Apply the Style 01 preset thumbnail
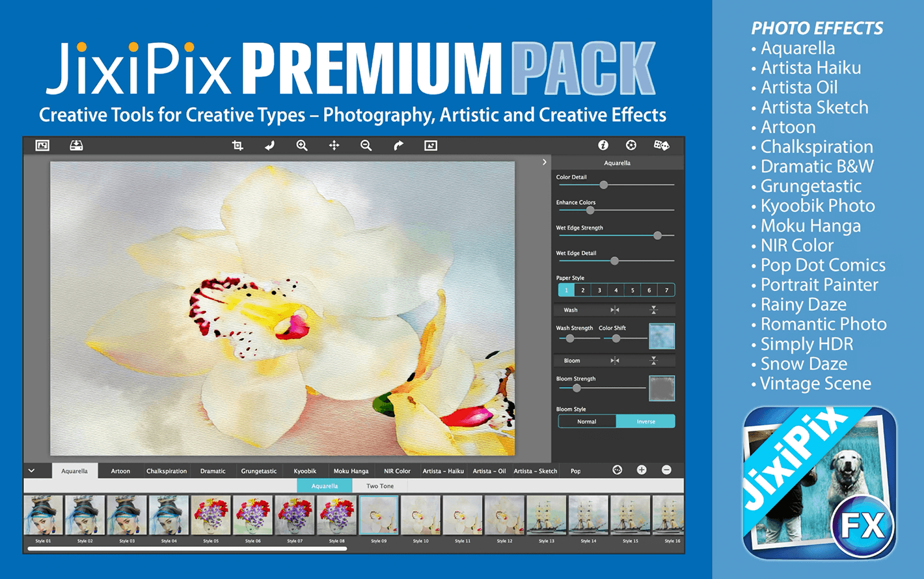The image size is (924, 579). [44, 515]
